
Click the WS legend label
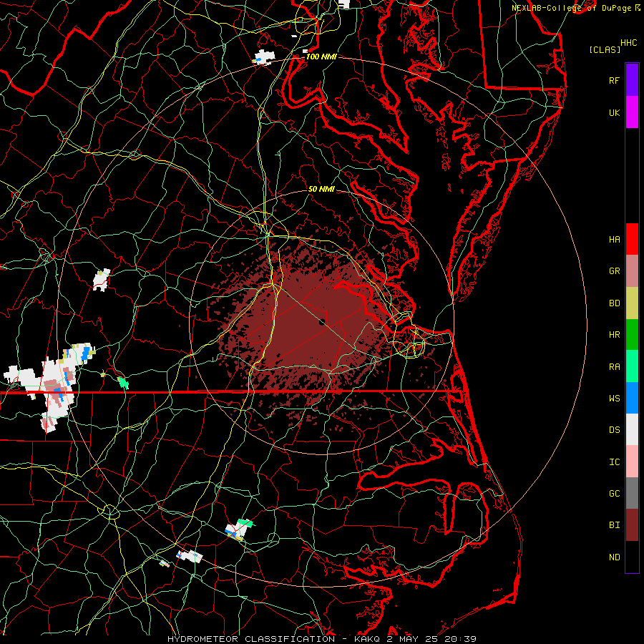[614, 399]
